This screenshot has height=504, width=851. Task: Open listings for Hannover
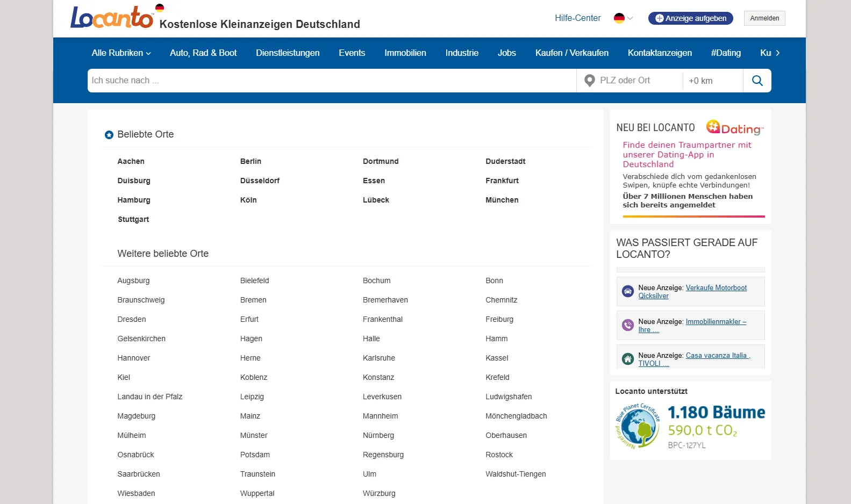[x=134, y=358]
